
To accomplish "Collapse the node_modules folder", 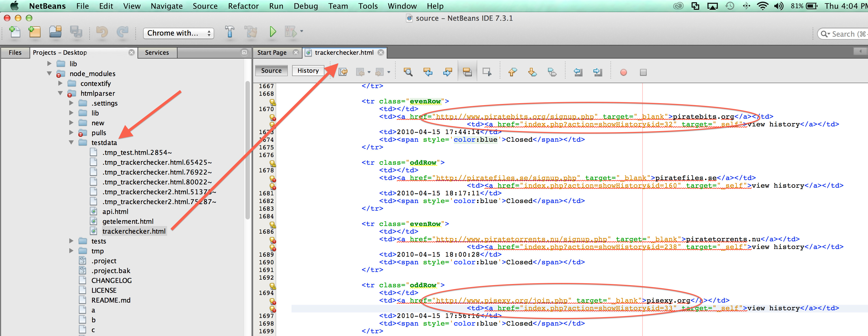I will point(50,73).
